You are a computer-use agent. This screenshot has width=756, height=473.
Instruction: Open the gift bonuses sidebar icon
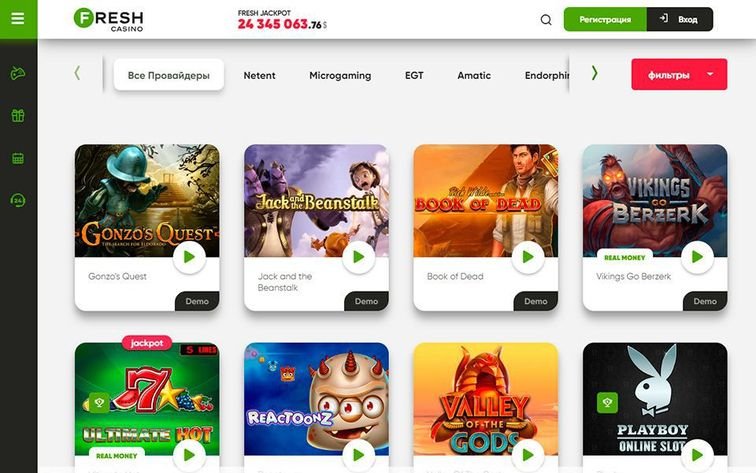tap(18, 115)
